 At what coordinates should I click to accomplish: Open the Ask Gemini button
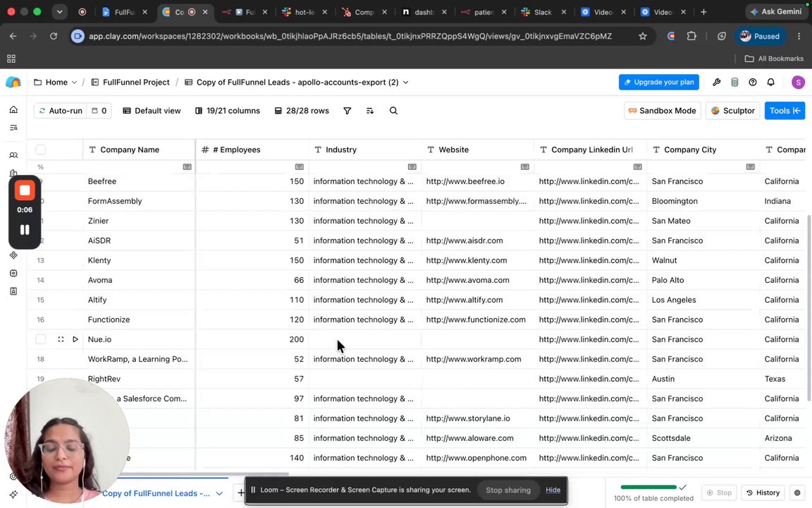tap(776, 12)
